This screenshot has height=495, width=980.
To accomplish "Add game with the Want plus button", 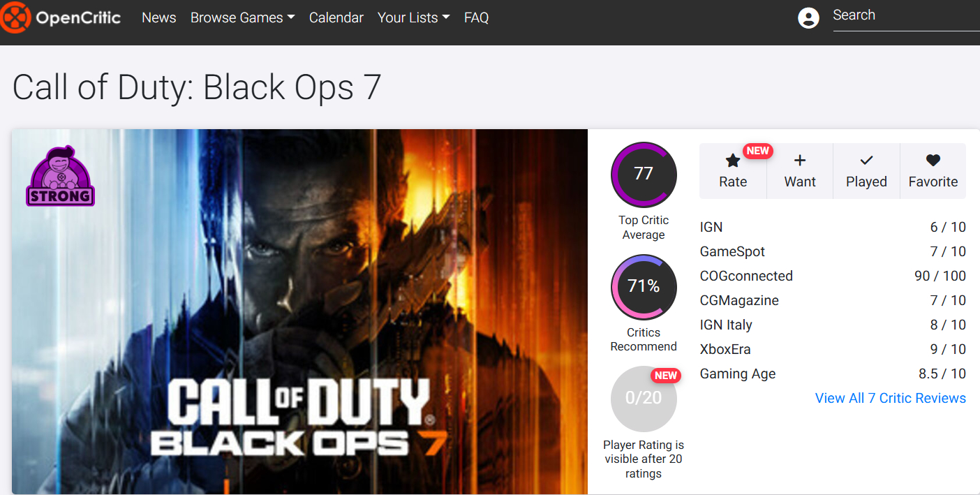I will coord(800,171).
